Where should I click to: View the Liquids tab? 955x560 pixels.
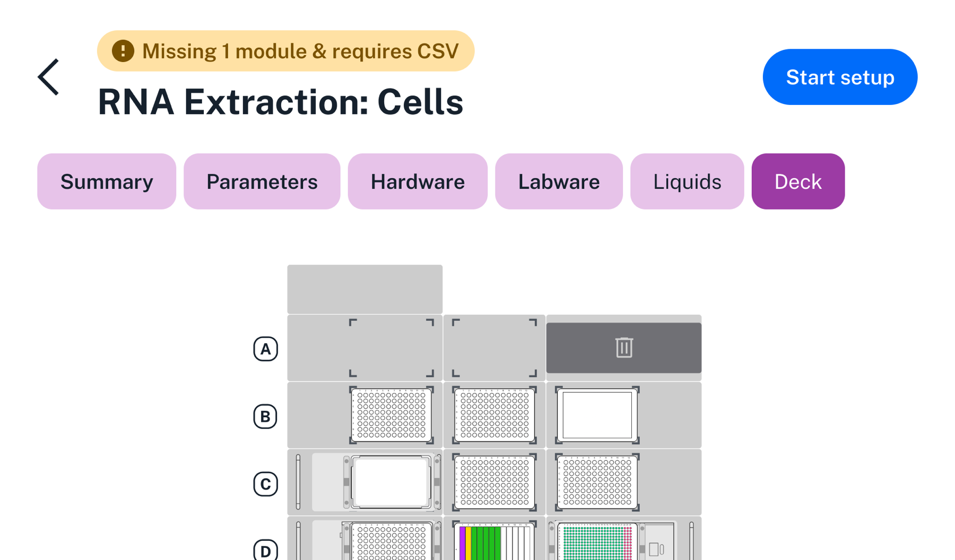tap(687, 181)
